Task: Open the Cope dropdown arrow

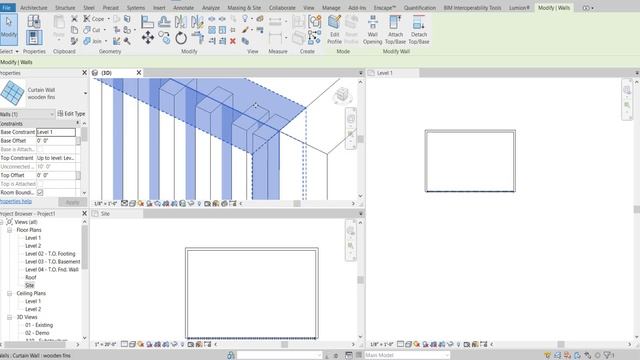Action: (109, 19)
